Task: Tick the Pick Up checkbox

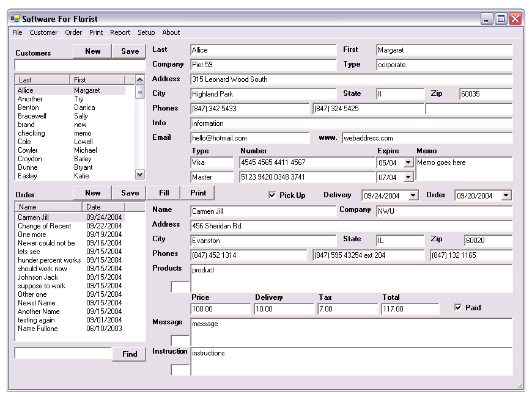Action: (272, 195)
